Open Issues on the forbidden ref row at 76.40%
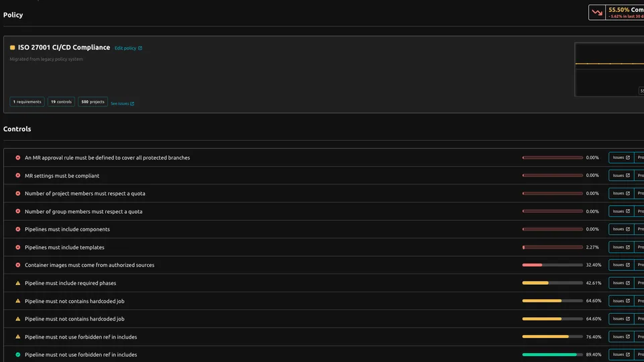The image size is (644, 362). click(x=621, y=337)
